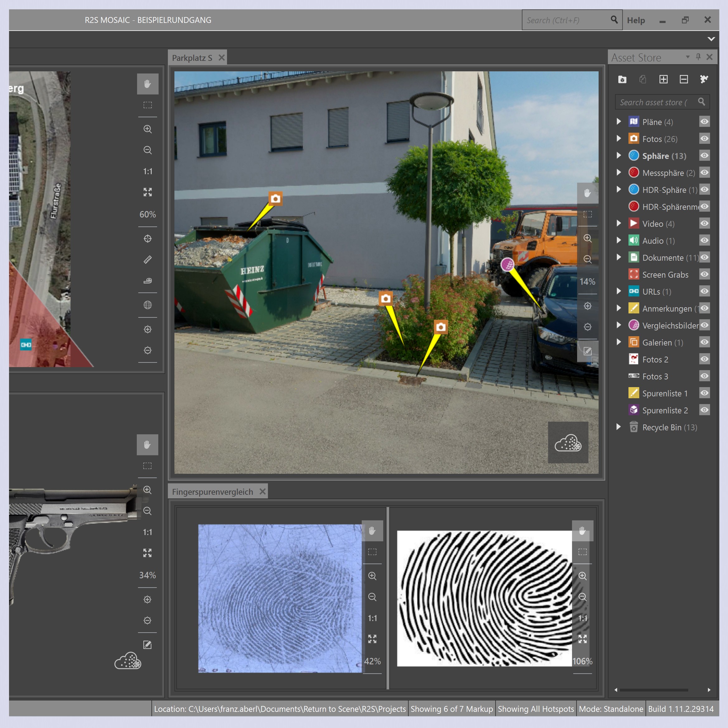Viewport: 728px width, 728px height.
Task: Select the Fingerspurenvergleich tab
Action: click(x=212, y=492)
